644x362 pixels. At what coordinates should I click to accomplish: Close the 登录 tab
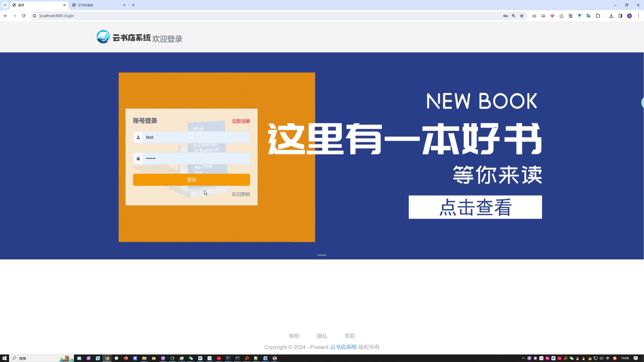[x=64, y=5]
